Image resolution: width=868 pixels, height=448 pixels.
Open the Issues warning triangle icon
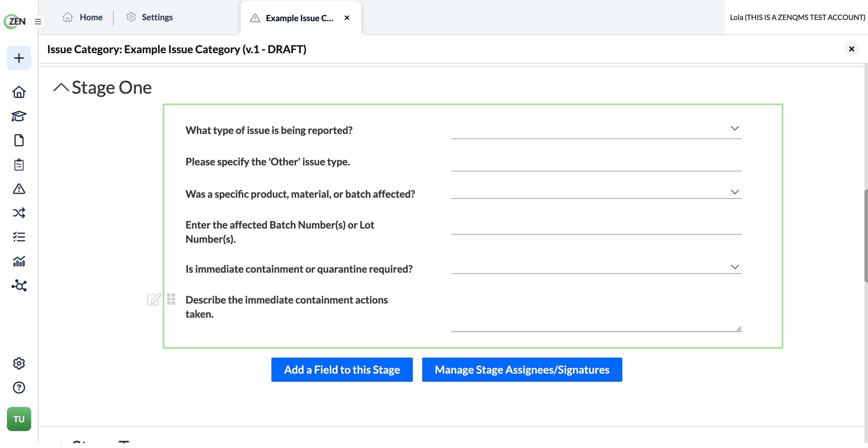pyautogui.click(x=19, y=189)
